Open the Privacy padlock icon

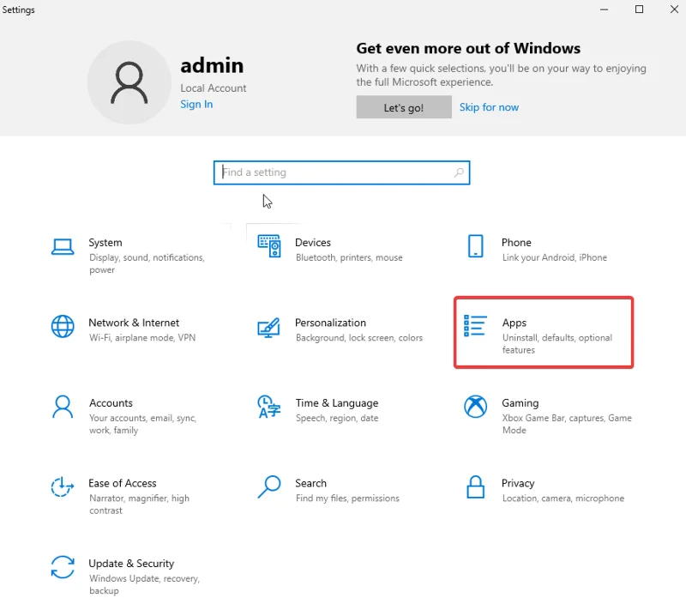(476, 486)
